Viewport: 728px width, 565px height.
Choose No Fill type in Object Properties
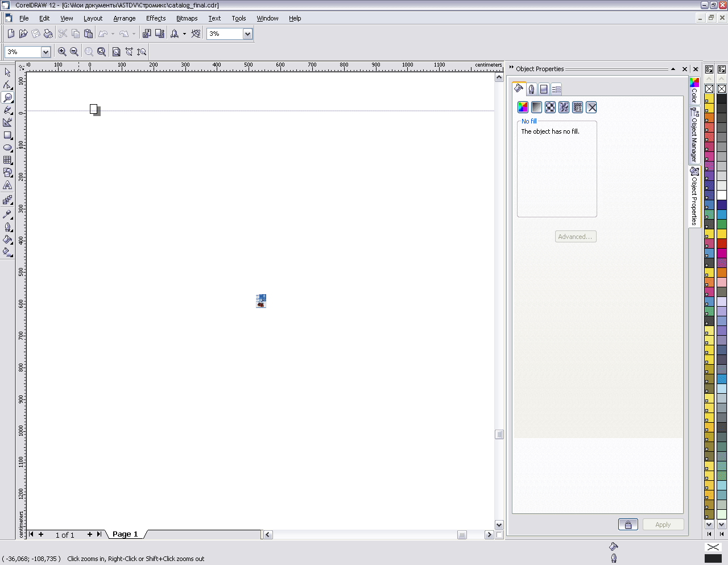591,107
